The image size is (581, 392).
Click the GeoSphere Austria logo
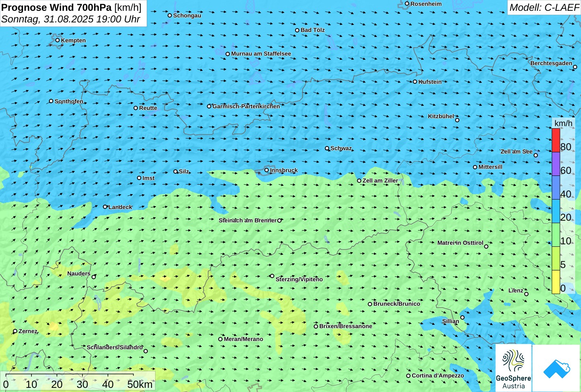coord(513,368)
